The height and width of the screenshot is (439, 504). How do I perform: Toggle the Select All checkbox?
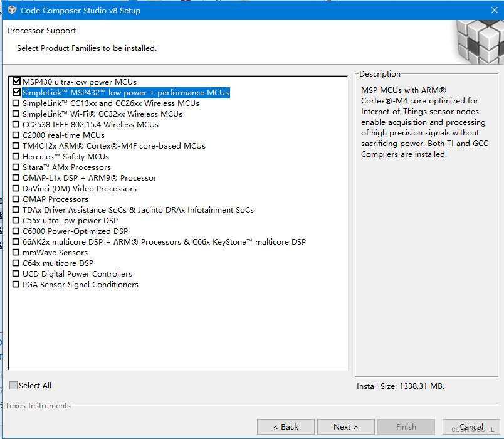coord(14,385)
